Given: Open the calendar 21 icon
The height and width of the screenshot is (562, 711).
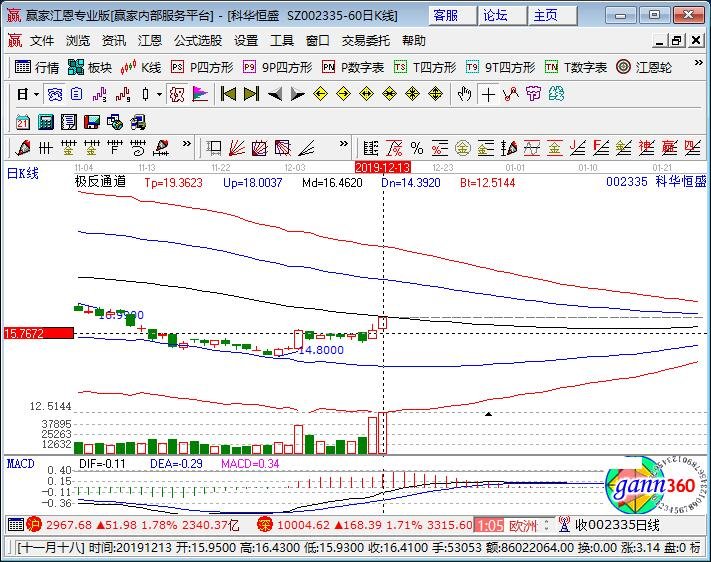Looking at the screenshot, I should tap(23, 122).
